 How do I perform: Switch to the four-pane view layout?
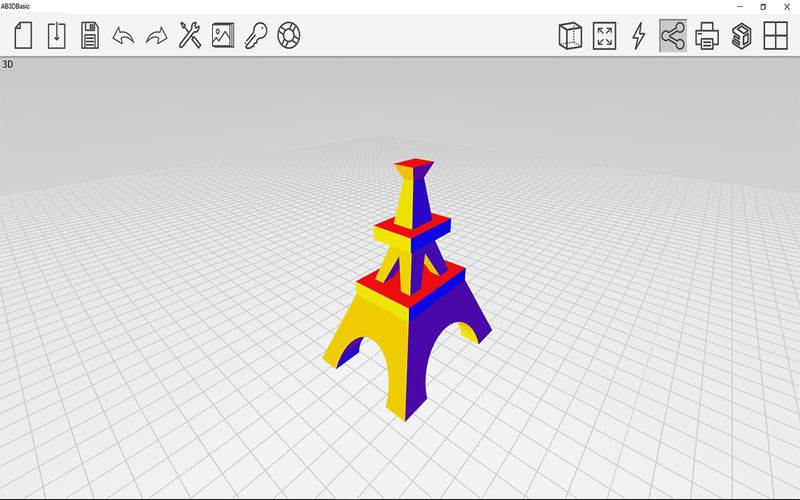(x=776, y=36)
